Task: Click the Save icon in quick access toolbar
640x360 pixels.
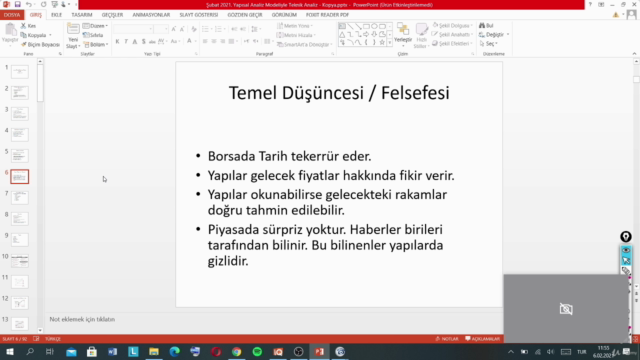Action: [18, 4]
